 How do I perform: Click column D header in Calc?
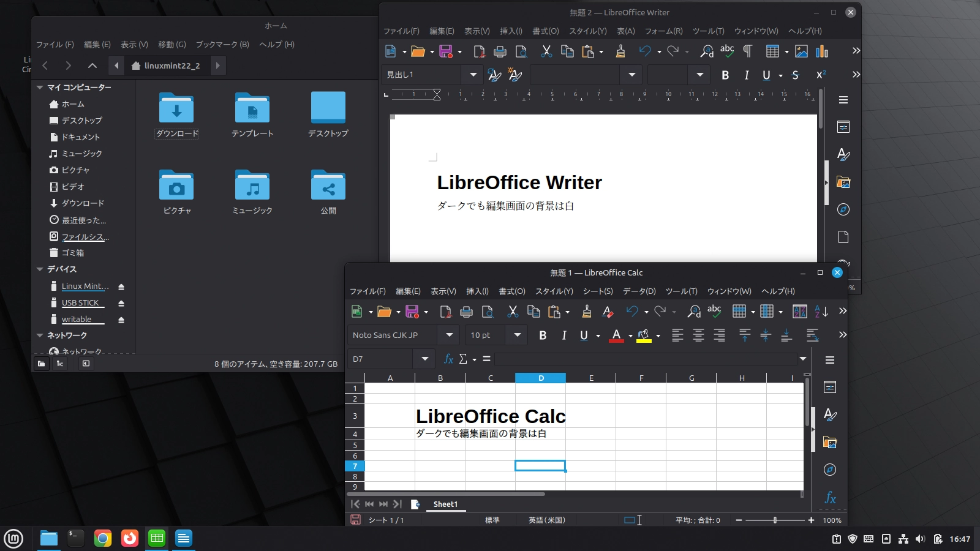540,378
